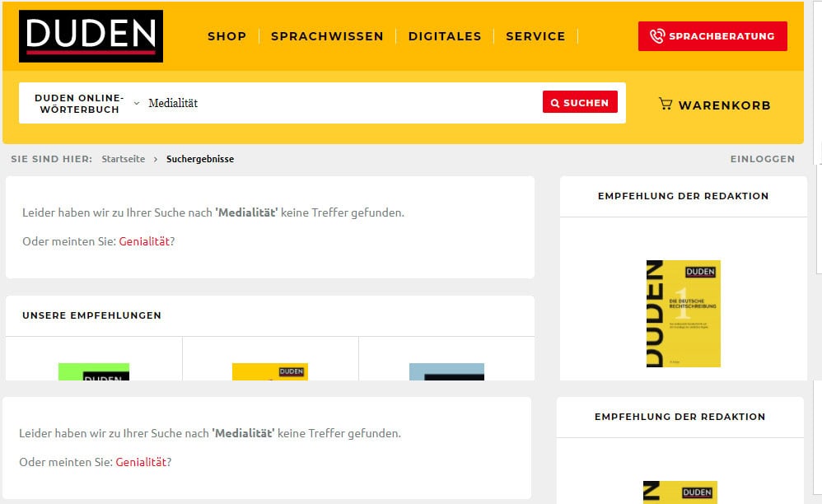
Task: Click the UNSERE EMPFEHLUNGEN heading
Action: coord(91,315)
